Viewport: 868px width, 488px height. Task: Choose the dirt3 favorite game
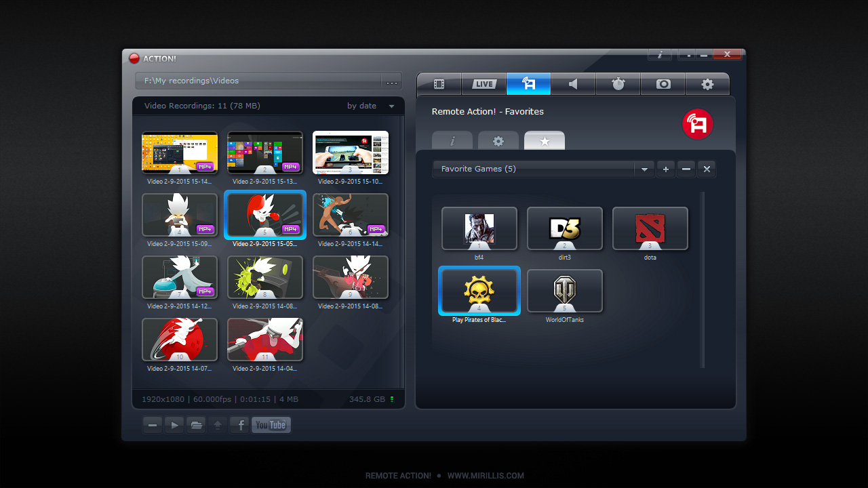[565, 228]
